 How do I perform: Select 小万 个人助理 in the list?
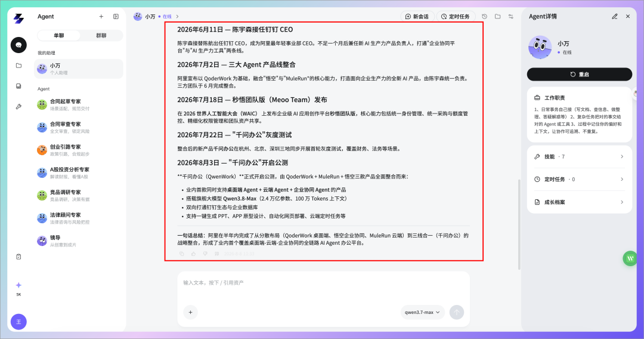click(x=79, y=69)
